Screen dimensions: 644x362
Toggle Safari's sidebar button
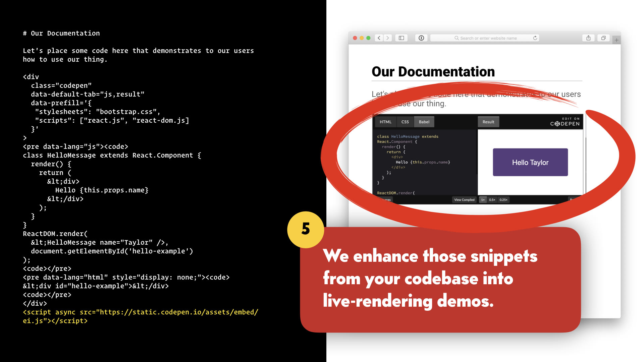401,38
